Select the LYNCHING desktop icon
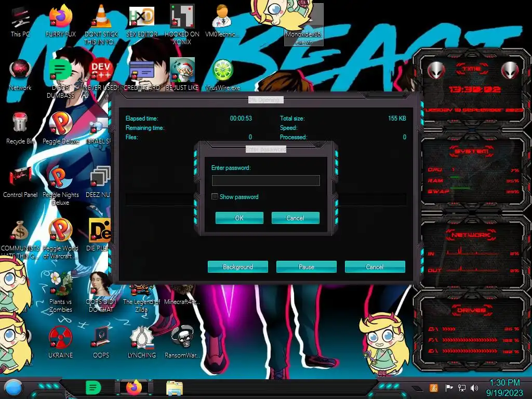 tap(142, 342)
